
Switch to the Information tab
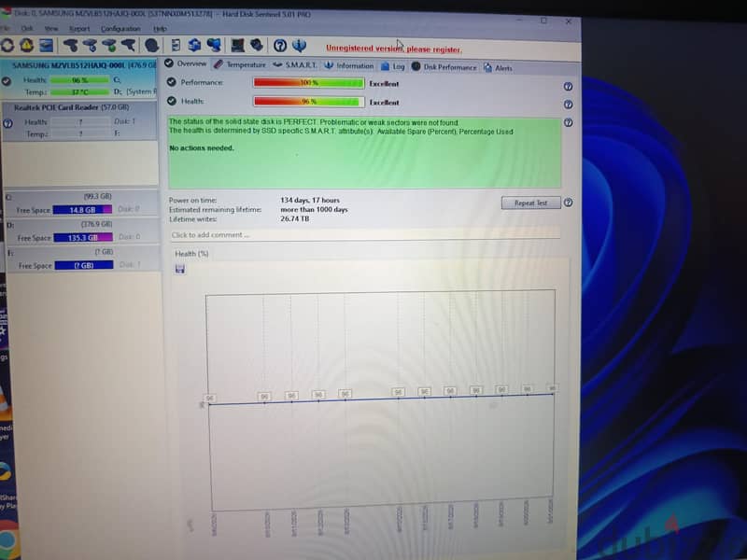348,65
